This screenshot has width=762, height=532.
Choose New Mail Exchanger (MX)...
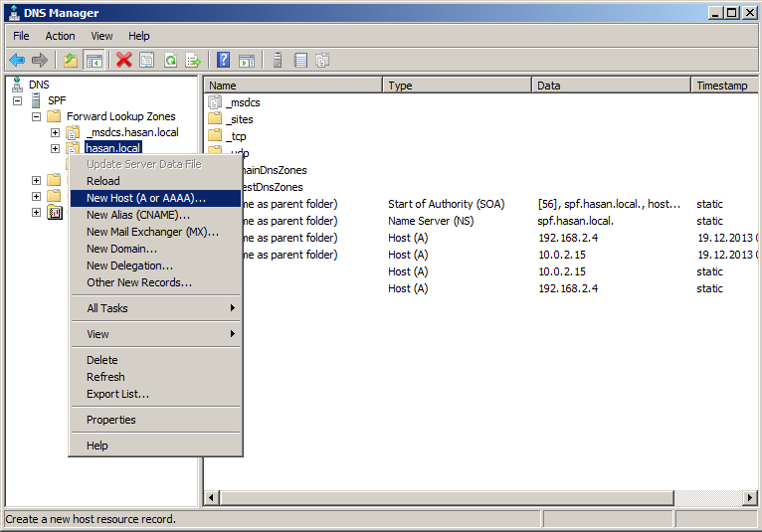tap(155, 232)
